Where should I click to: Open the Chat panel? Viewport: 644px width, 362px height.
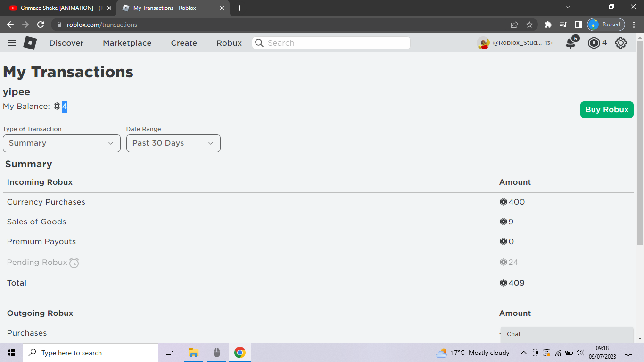click(x=567, y=334)
